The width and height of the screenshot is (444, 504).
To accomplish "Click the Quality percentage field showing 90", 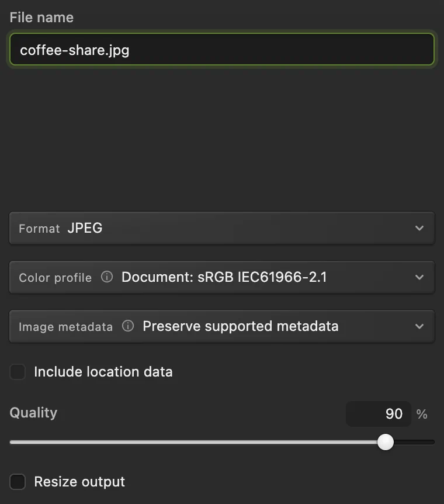I will coord(379,414).
